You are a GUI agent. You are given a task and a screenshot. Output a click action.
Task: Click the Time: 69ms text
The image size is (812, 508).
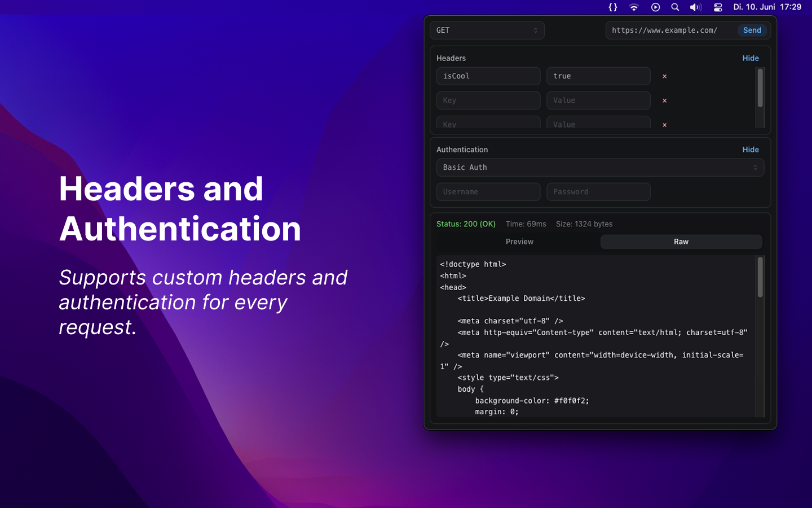[526, 224]
